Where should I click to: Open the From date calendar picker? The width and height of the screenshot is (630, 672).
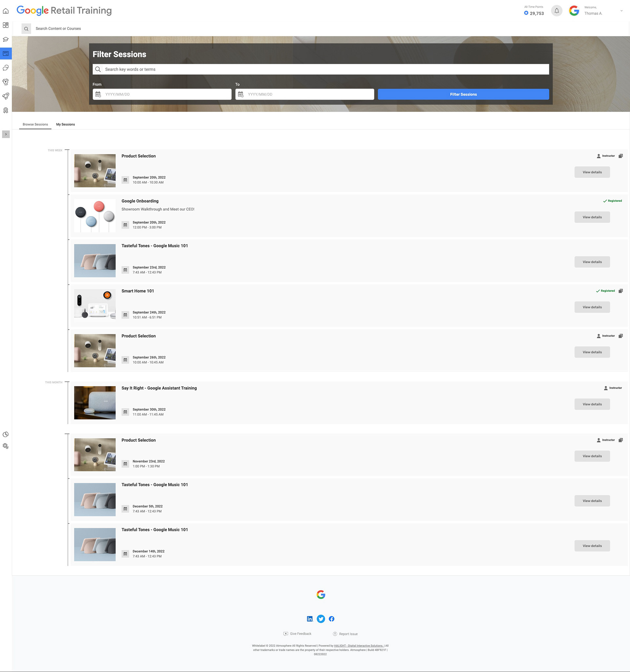pos(98,94)
